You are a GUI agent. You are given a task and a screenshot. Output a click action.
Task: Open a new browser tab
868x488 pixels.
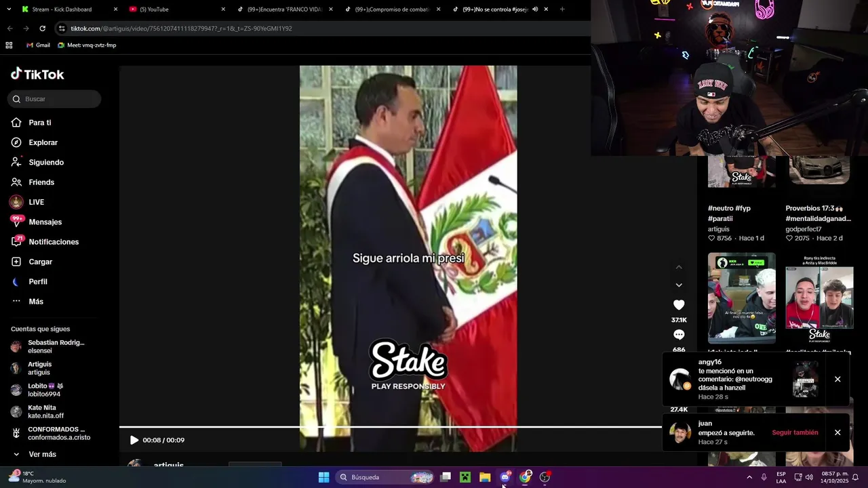(x=562, y=9)
